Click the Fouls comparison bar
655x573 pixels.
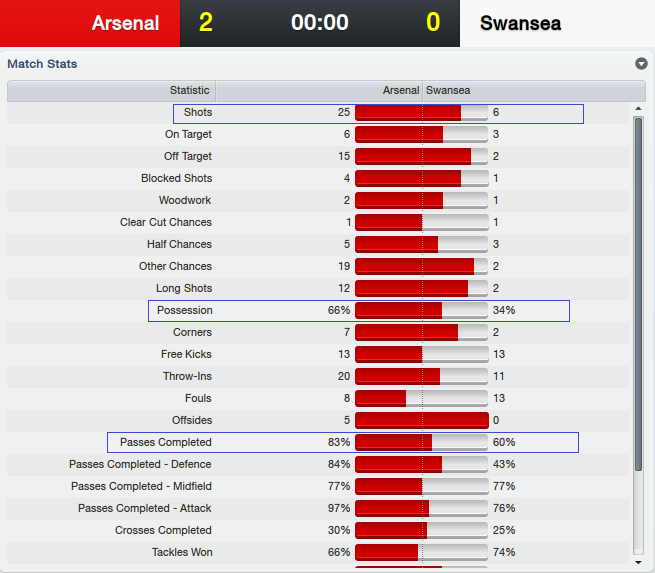(x=422, y=398)
